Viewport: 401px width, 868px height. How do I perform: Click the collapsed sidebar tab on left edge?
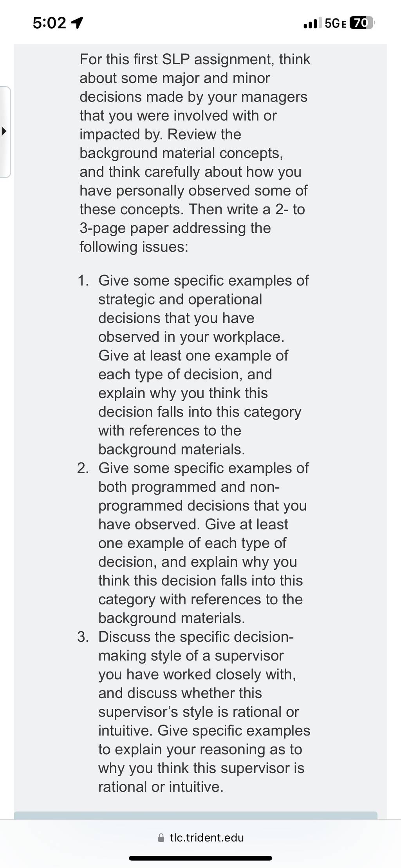5,132
